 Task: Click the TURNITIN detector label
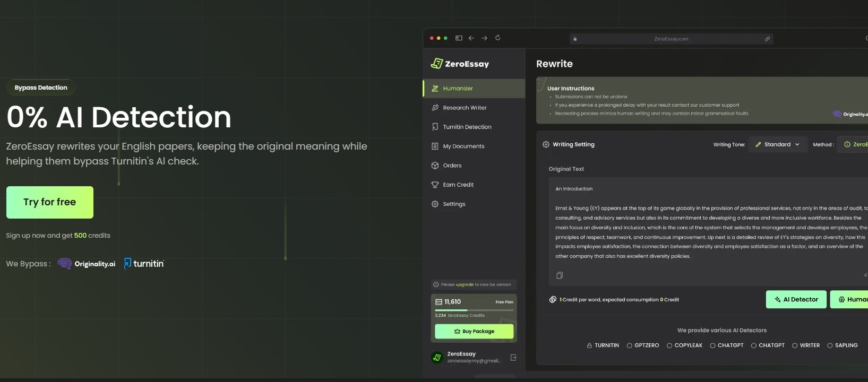[607, 345]
